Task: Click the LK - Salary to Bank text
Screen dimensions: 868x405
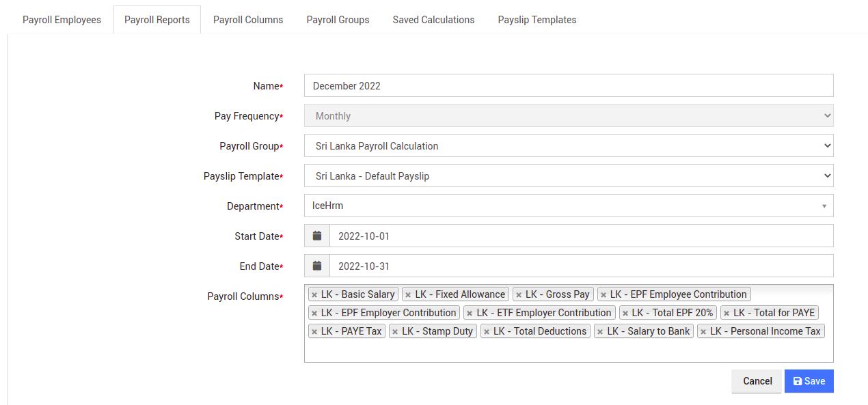Action: [x=649, y=331]
